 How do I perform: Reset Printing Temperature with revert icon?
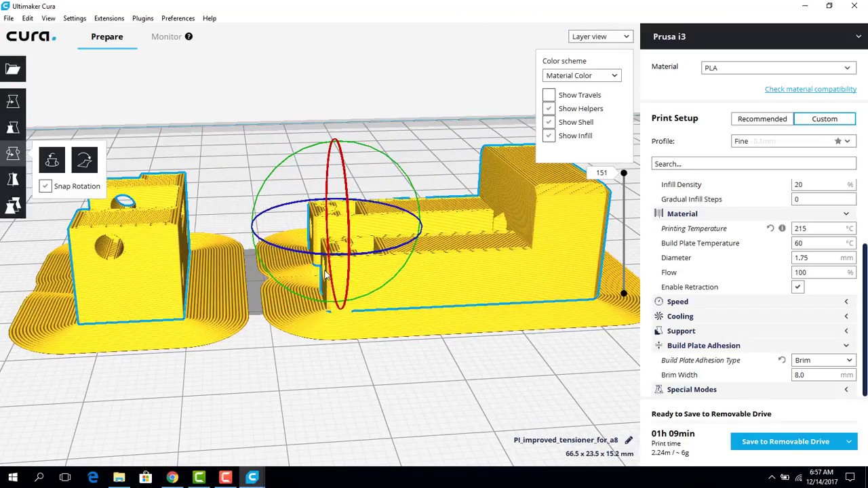click(x=770, y=228)
